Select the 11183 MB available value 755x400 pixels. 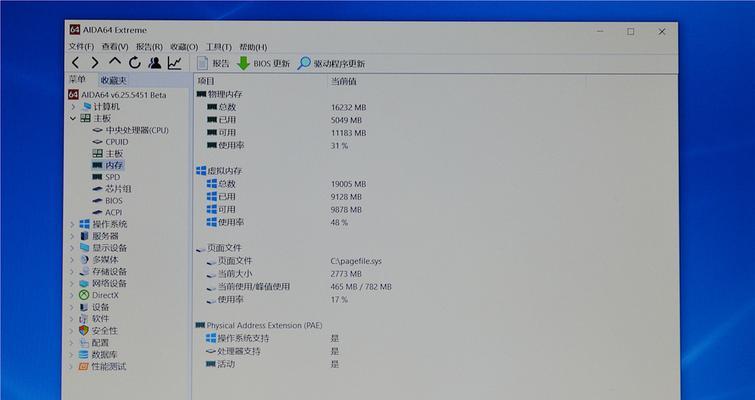349,132
